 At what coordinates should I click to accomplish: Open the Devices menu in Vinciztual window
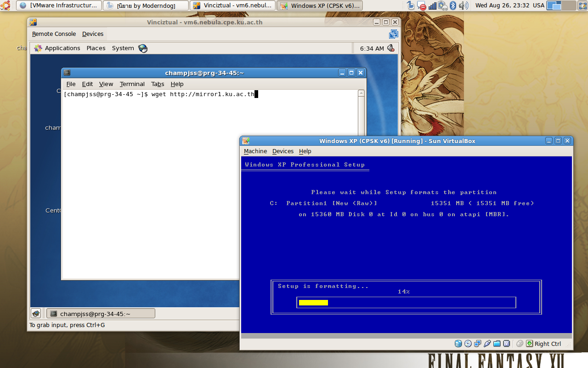click(x=93, y=34)
